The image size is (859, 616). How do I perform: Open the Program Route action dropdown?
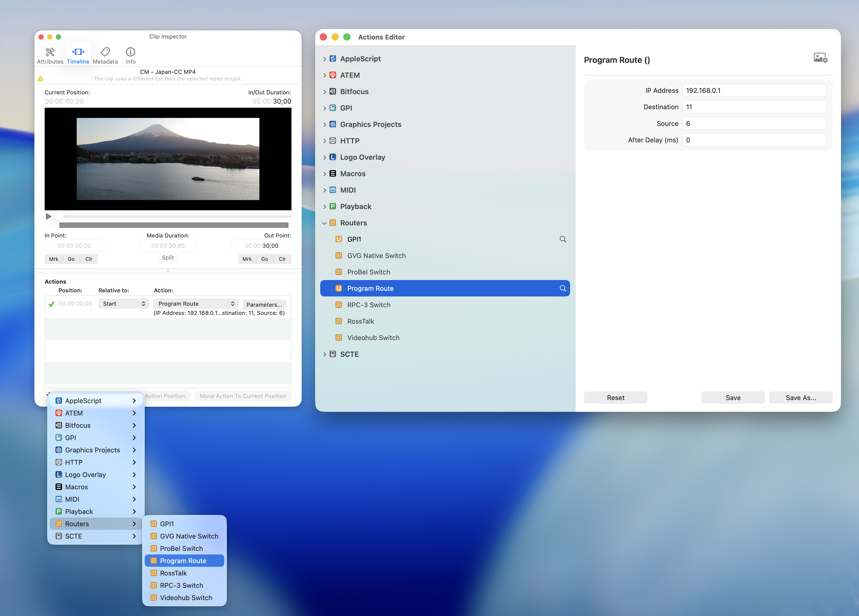(x=196, y=304)
